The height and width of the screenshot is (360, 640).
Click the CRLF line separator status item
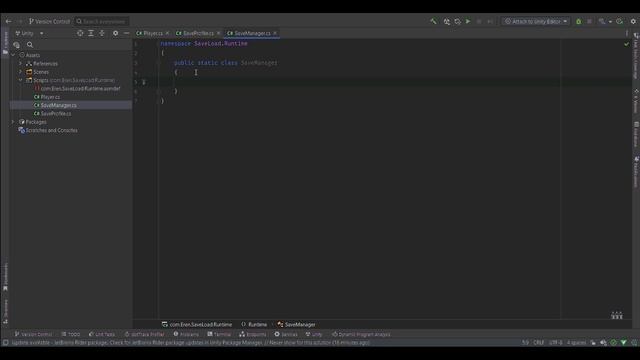538,343
